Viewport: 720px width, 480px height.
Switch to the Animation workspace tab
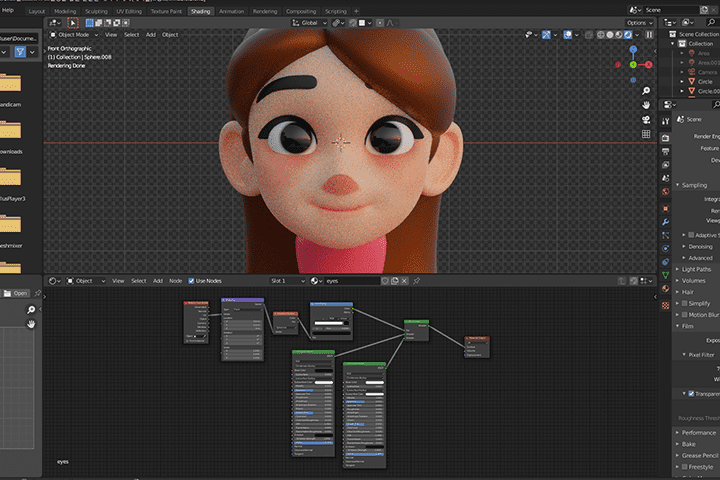[x=231, y=11]
